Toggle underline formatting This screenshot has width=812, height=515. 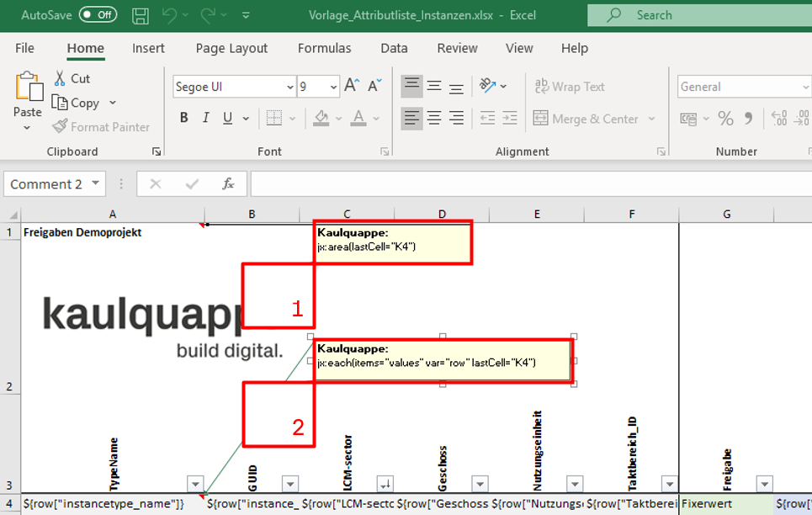pos(227,118)
